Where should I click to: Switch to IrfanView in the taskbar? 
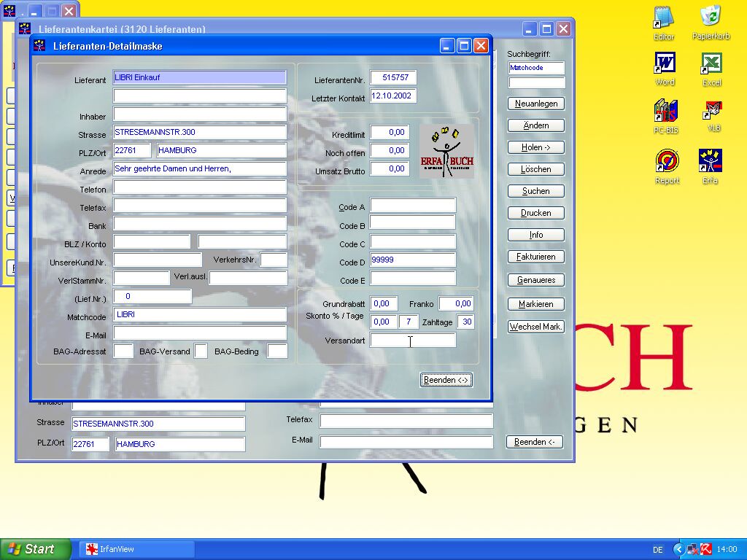tap(136, 549)
